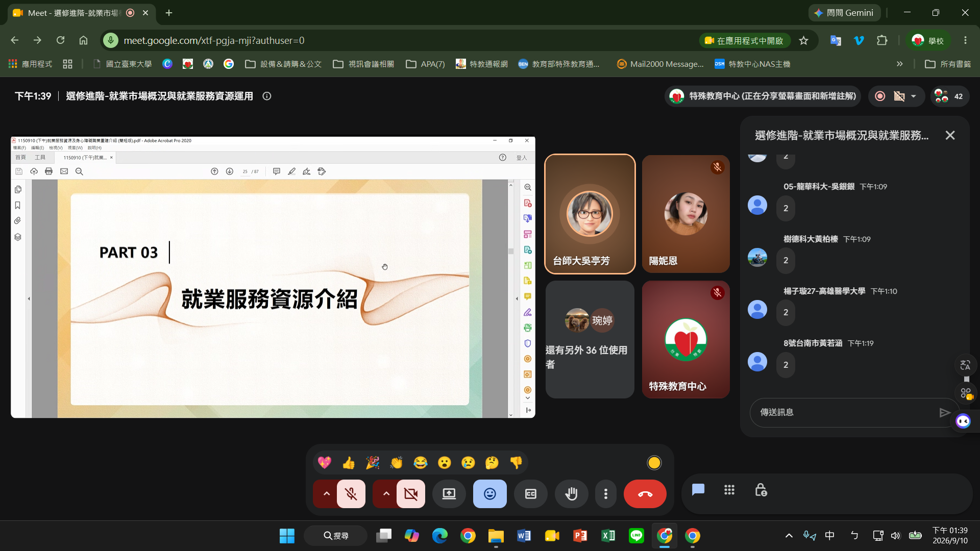This screenshot has height=551, width=980.
Task: Open the present screen share button
Action: pyautogui.click(x=449, y=494)
